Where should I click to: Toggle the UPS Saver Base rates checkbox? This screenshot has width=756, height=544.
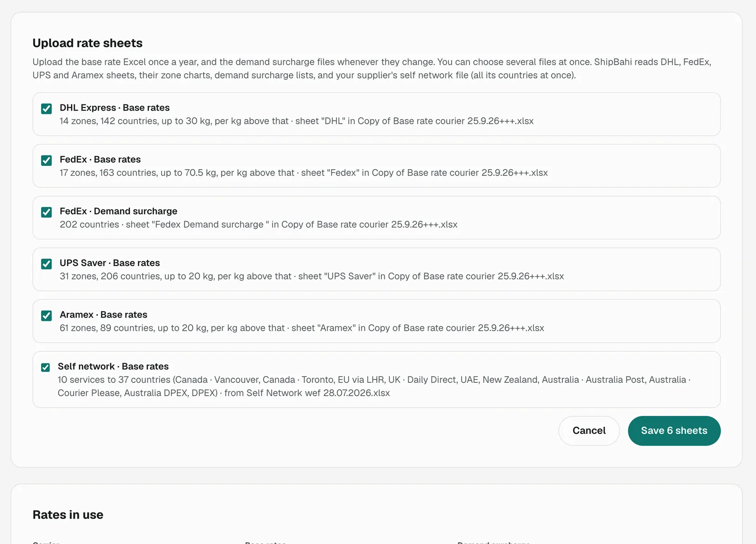(x=46, y=264)
